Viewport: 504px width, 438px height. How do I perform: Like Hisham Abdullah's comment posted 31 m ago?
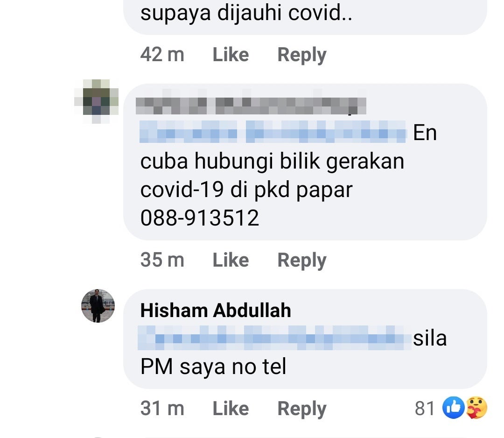[x=231, y=409]
